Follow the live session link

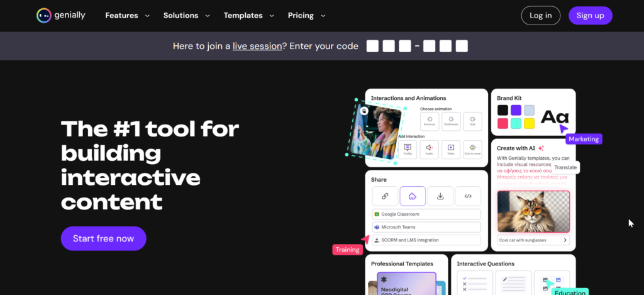pyautogui.click(x=257, y=46)
